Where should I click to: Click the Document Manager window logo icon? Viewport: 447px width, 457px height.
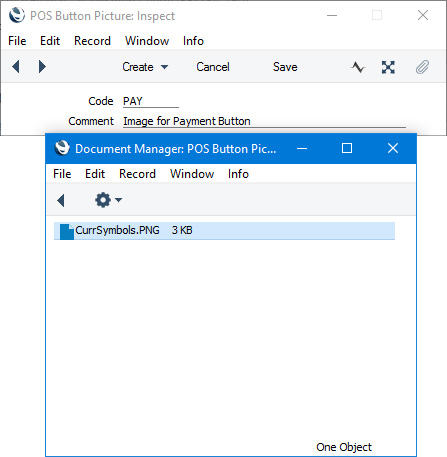click(x=62, y=148)
